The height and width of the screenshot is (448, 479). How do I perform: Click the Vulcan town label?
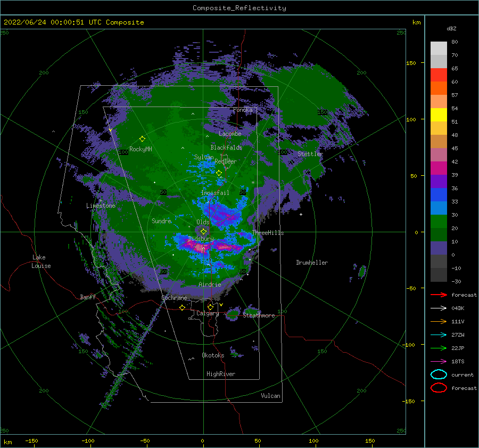pyautogui.click(x=270, y=396)
